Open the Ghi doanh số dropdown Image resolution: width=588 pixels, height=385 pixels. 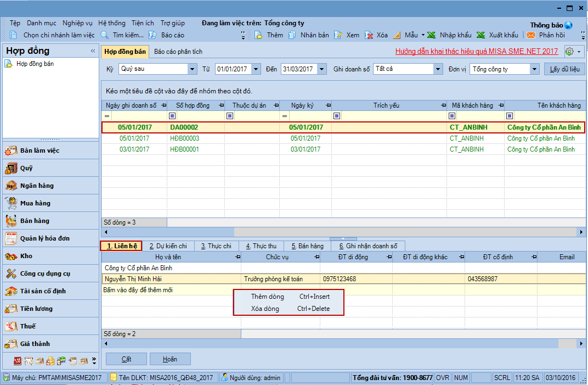tap(438, 69)
